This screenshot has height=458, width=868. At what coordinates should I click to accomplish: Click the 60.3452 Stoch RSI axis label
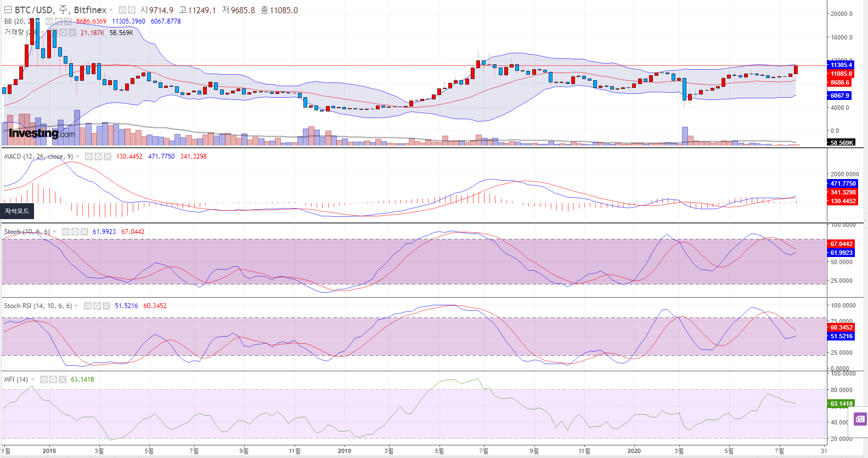841,327
